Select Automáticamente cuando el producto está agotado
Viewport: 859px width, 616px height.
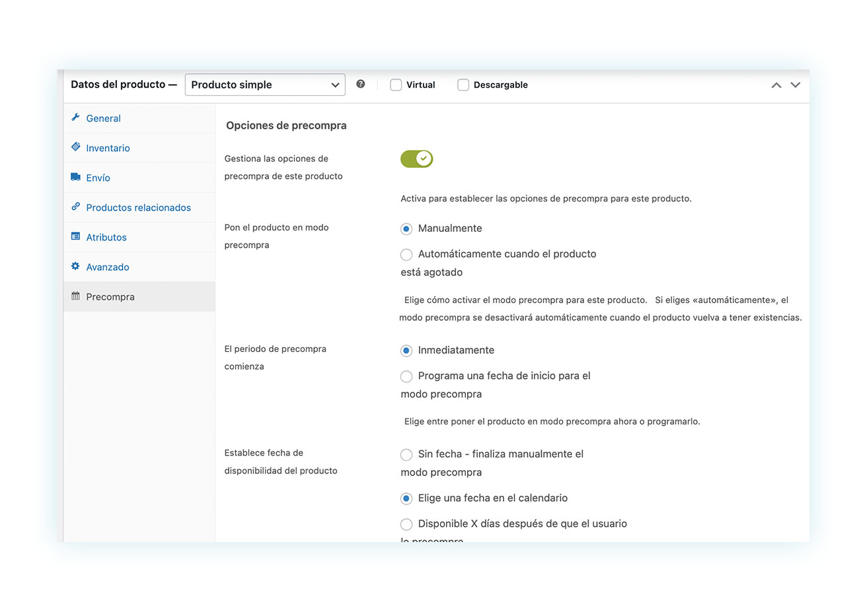tap(406, 254)
